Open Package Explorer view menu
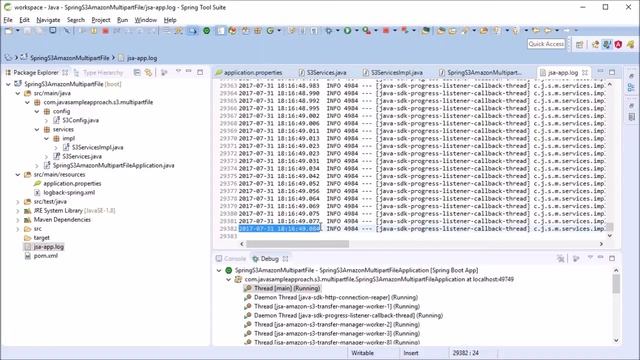Image resolution: width=640 pixels, height=360 pixels. [178, 72]
